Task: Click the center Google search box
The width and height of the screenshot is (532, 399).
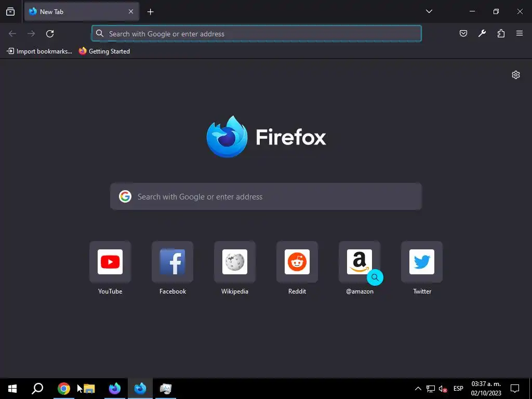Action: point(266,196)
